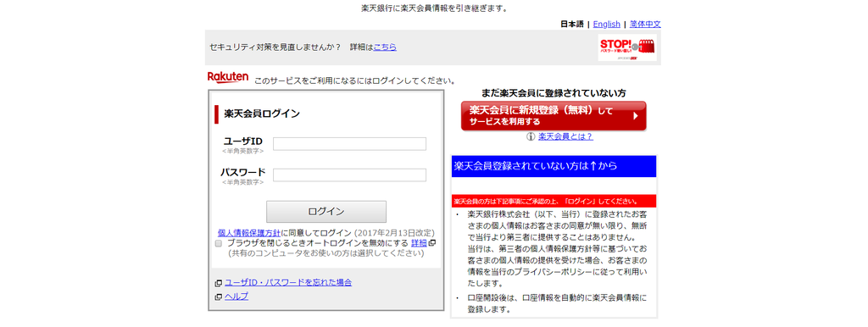Click the パスワード label
The width and height of the screenshot is (868, 327).
(x=243, y=172)
